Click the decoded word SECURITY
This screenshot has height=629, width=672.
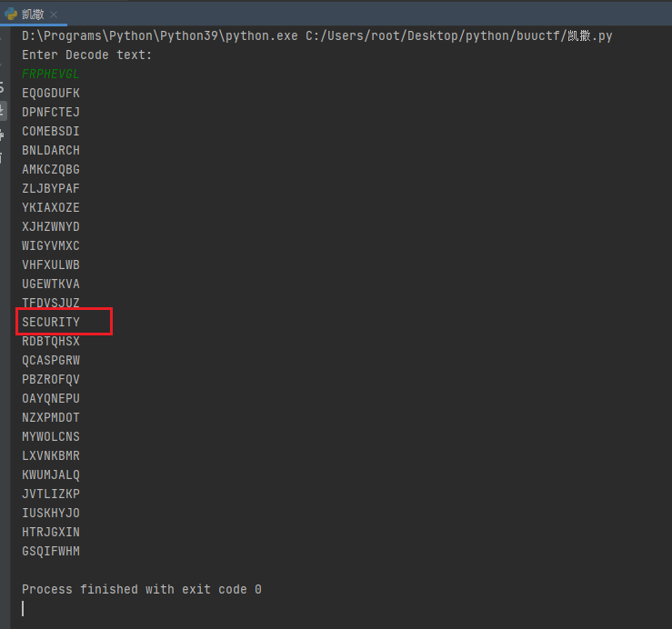point(51,322)
